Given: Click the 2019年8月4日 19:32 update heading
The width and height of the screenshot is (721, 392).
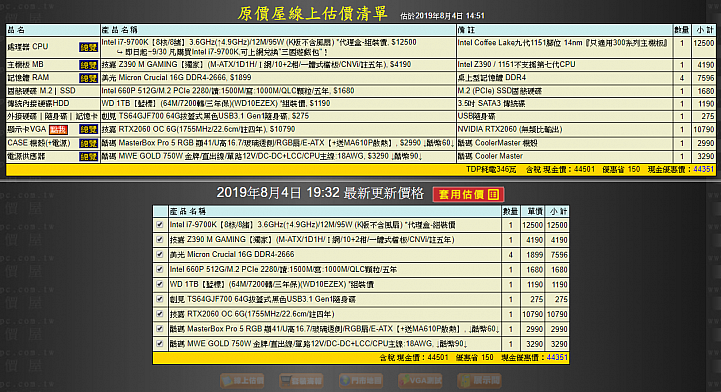Looking at the screenshot, I should (x=320, y=193).
